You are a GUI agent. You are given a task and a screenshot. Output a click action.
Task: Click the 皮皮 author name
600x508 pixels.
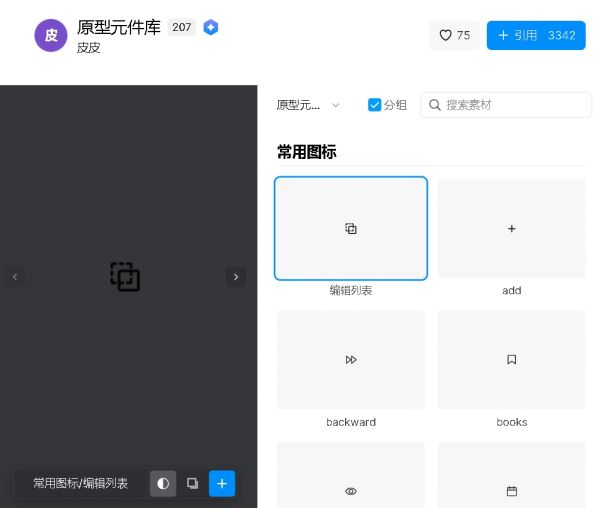pyautogui.click(x=89, y=47)
